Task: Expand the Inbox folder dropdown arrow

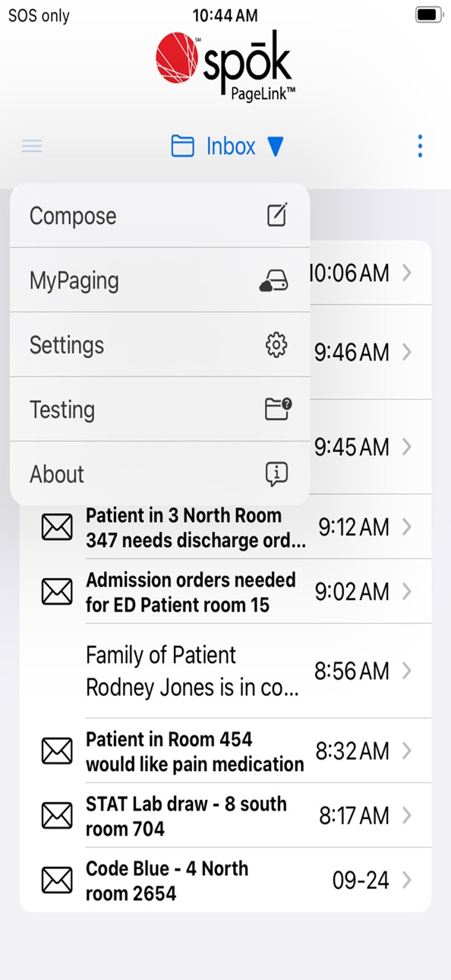Action: (276, 147)
